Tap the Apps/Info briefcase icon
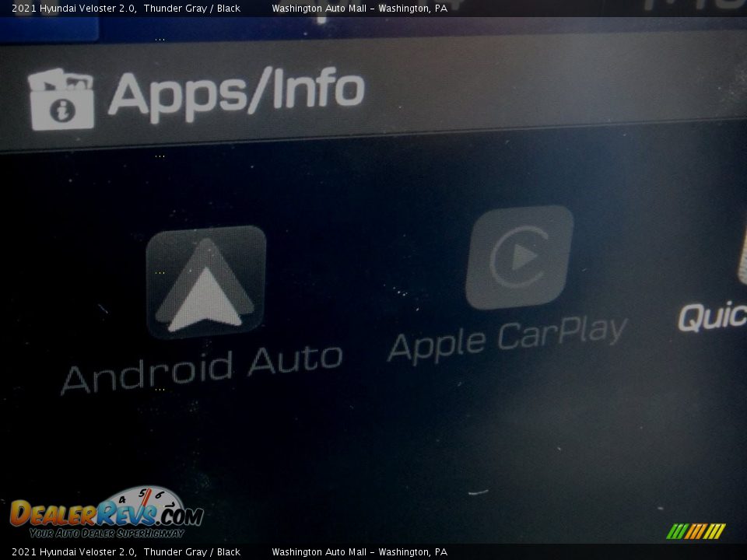747x560 pixels. click(x=61, y=99)
